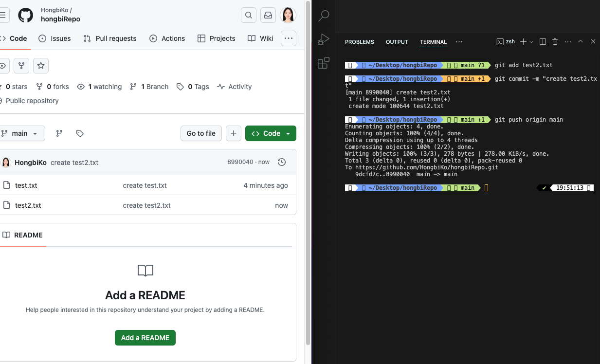600x364 pixels.
Task: Open the GitHub home logo
Action: pos(25,15)
